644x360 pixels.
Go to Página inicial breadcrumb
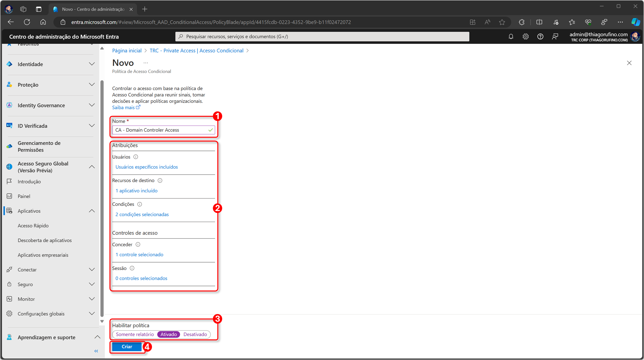127,51
